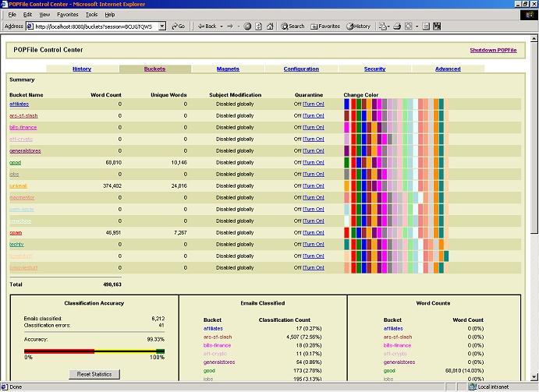Click the Windows flag throbber icon
This screenshot has width=539, height=392.
point(529,15)
